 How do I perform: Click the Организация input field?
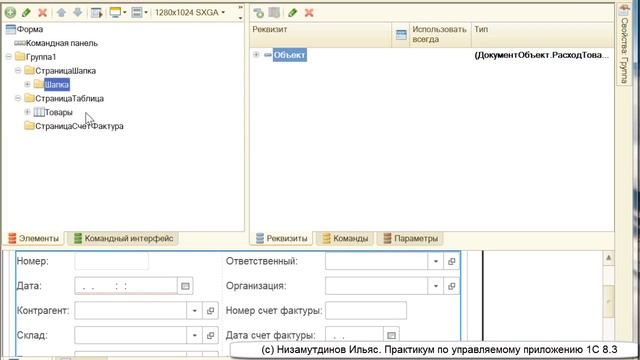click(376, 286)
